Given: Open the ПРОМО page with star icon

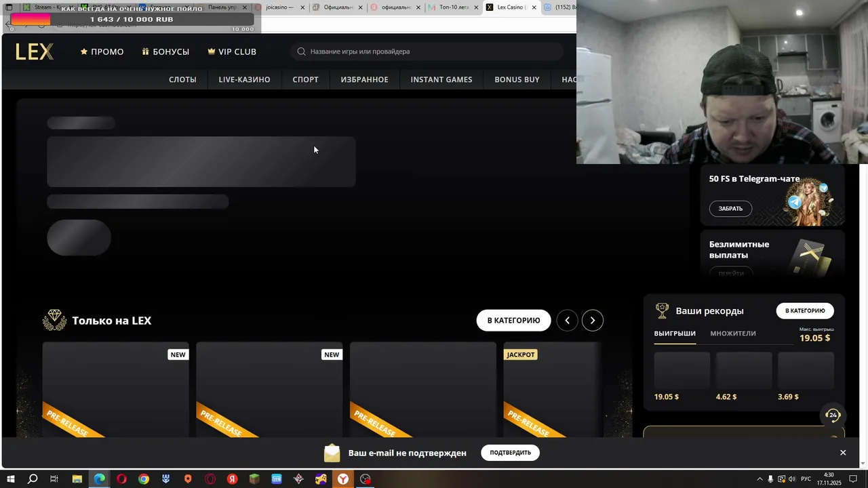Looking at the screenshot, I should pyautogui.click(x=102, y=52).
